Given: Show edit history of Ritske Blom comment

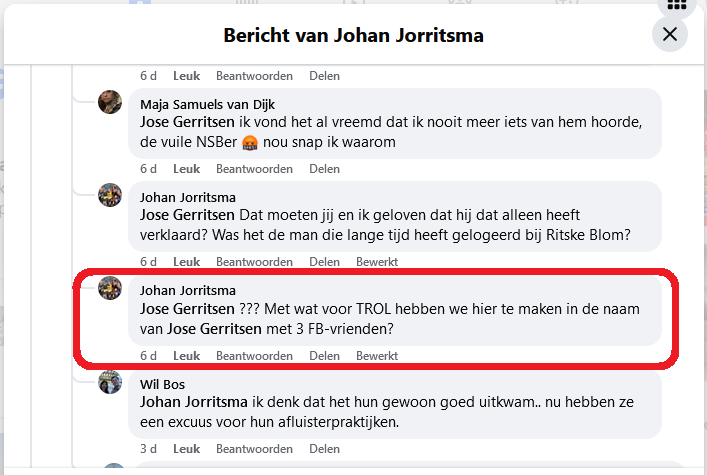Looking at the screenshot, I should [377, 262].
